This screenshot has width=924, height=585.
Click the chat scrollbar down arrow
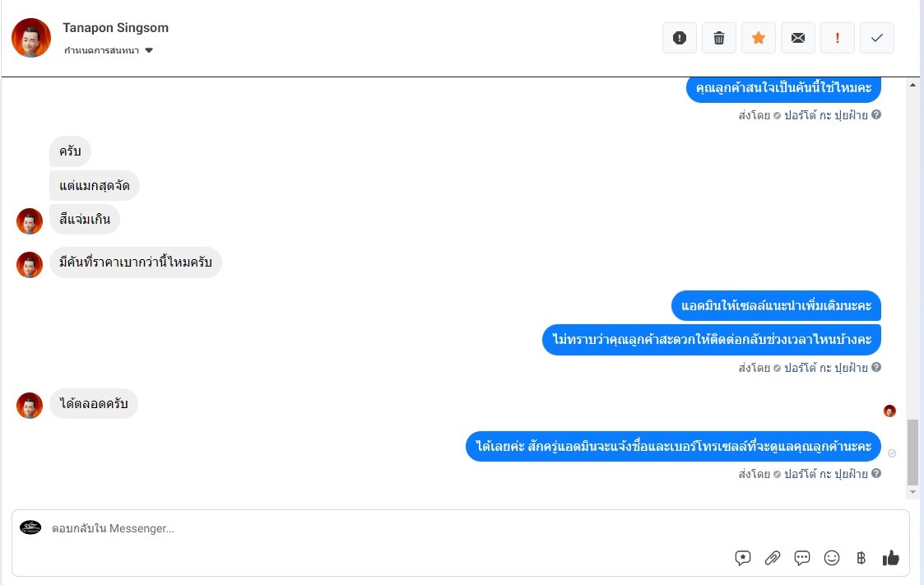(912, 492)
